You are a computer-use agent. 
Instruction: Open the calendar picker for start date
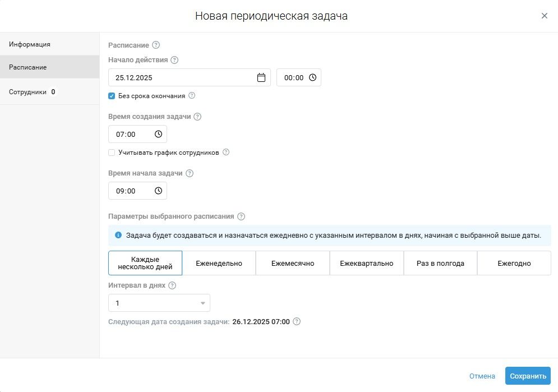click(x=261, y=78)
